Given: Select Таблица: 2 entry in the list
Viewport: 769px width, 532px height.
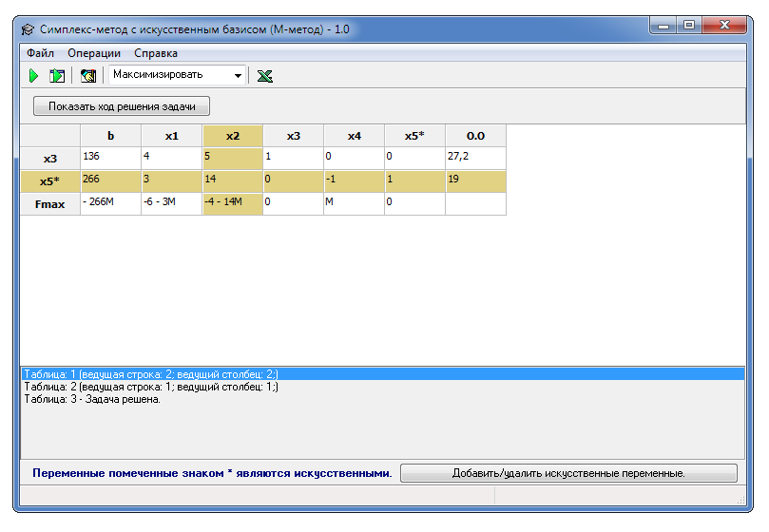Looking at the screenshot, I should (x=382, y=387).
